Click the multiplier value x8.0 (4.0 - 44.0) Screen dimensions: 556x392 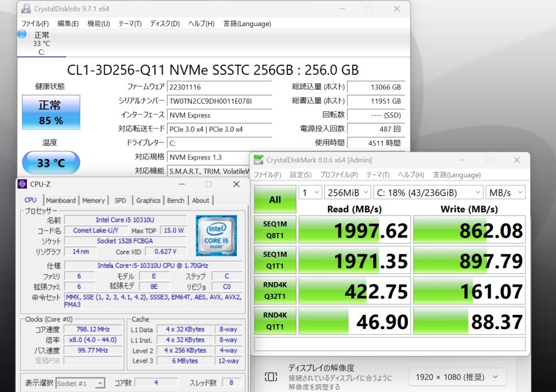point(93,340)
